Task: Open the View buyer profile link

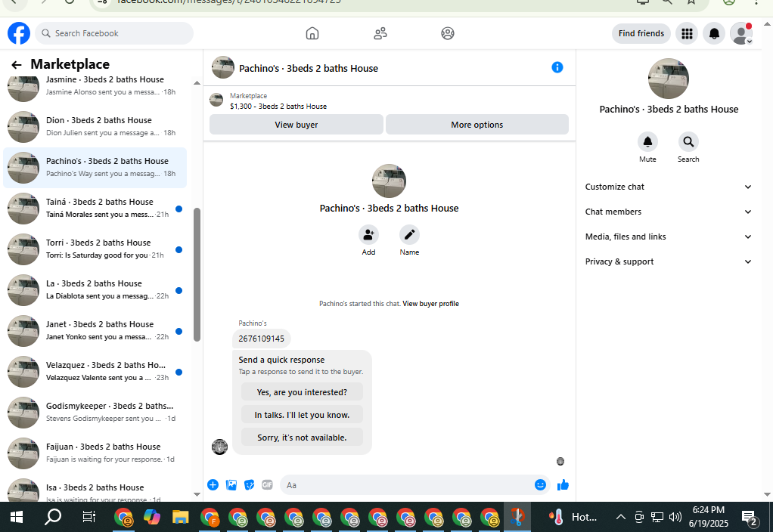Action: pos(430,304)
